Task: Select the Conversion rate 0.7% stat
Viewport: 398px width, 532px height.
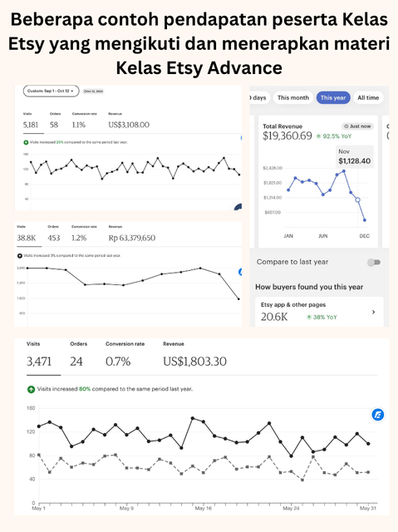Action: pos(125,356)
